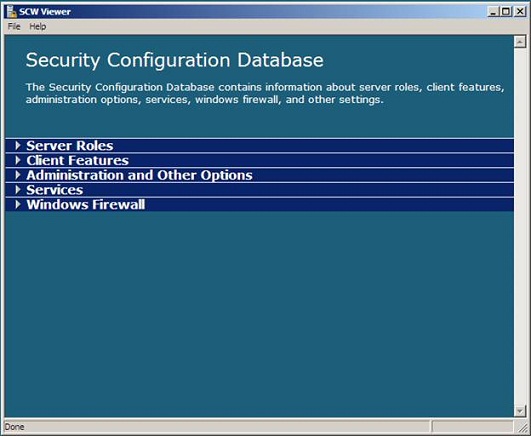
Task: Maximize the SCW Viewer window
Action: pos(506,12)
